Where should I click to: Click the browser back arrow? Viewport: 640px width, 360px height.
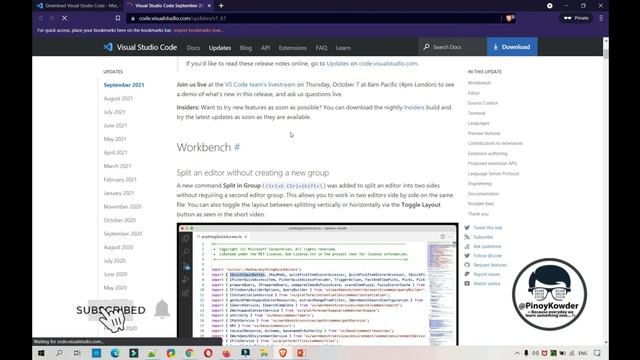pos(41,18)
